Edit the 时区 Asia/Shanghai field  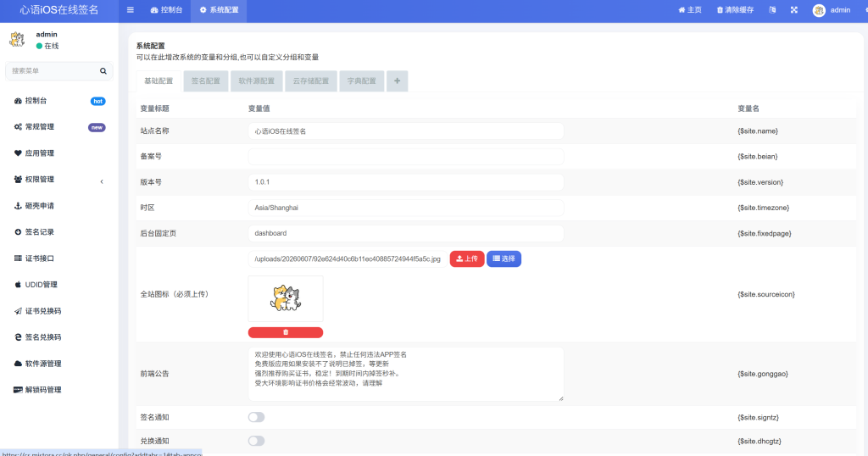(406, 208)
